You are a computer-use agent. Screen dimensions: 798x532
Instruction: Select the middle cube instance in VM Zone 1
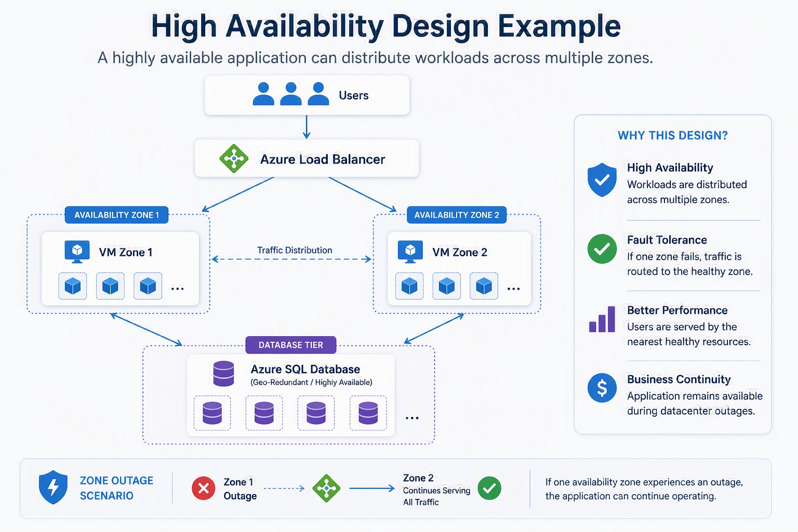[x=110, y=286]
